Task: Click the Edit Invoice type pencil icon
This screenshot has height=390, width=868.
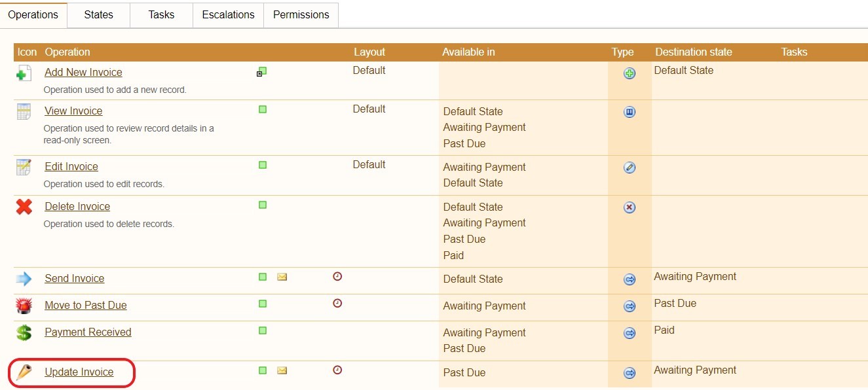Action: click(630, 168)
